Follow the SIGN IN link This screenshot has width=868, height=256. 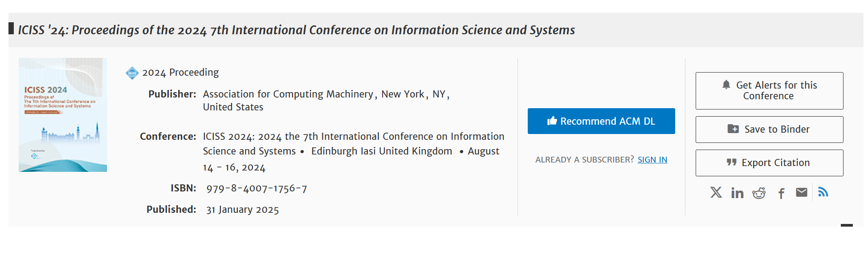[x=652, y=160]
